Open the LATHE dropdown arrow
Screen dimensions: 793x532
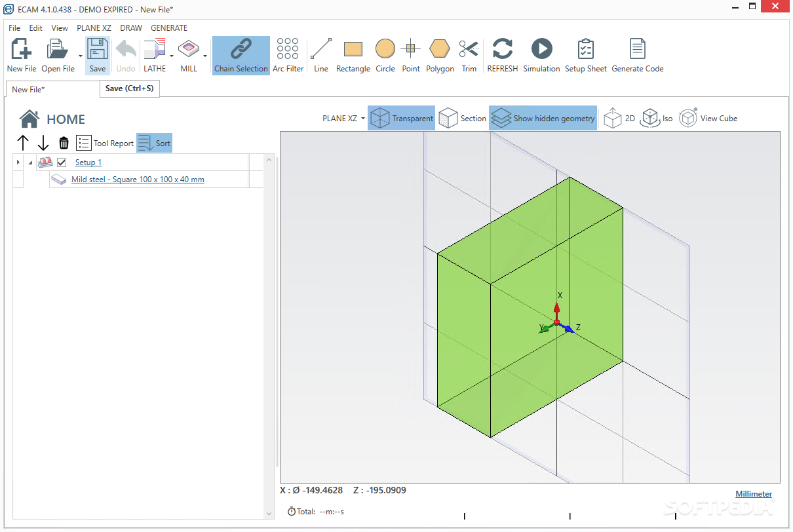pos(172,56)
